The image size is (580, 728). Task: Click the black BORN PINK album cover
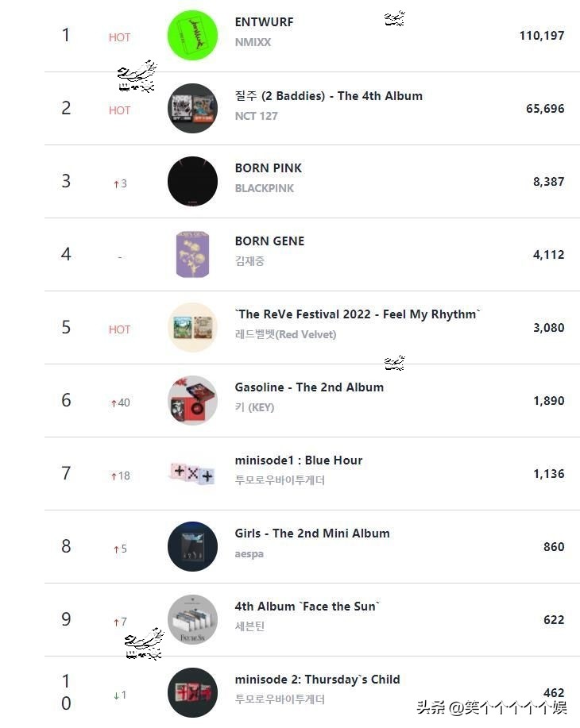(x=192, y=181)
